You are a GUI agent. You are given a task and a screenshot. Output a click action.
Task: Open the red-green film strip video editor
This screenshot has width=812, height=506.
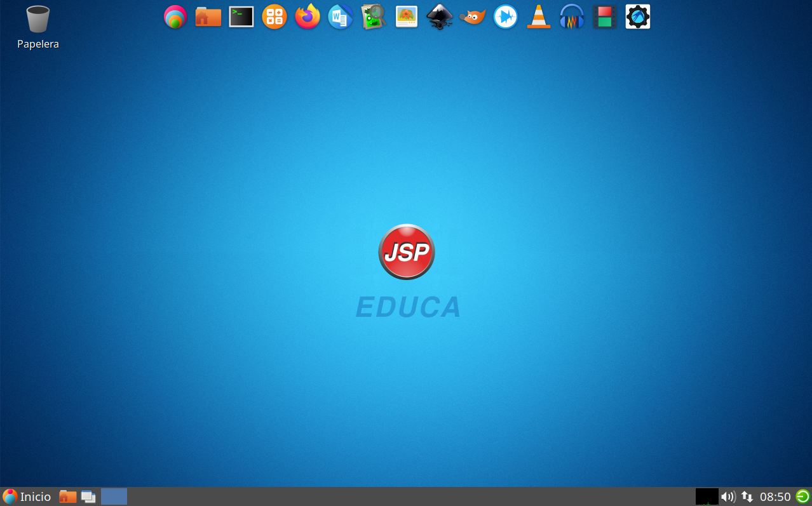605,17
